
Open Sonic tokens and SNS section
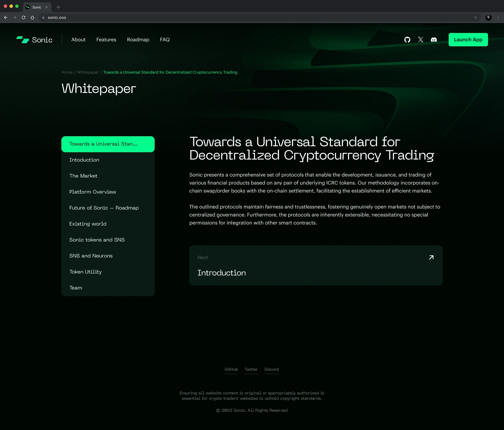pos(108,240)
